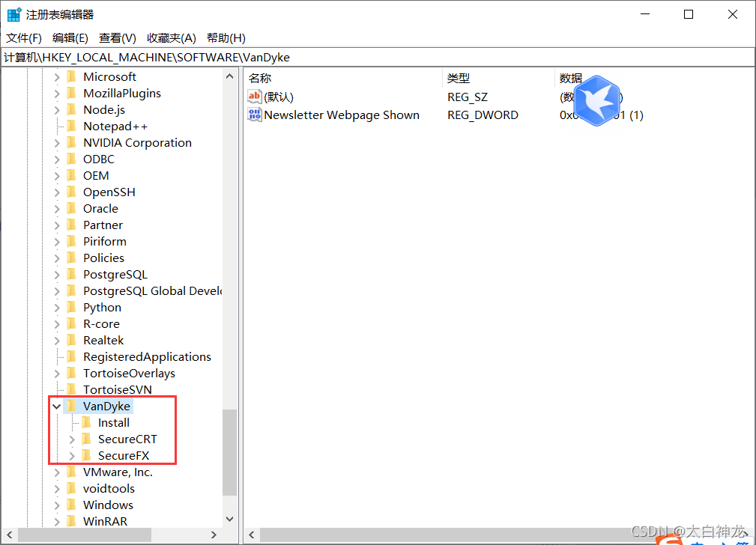Click the Partner folder icon

tap(72, 225)
